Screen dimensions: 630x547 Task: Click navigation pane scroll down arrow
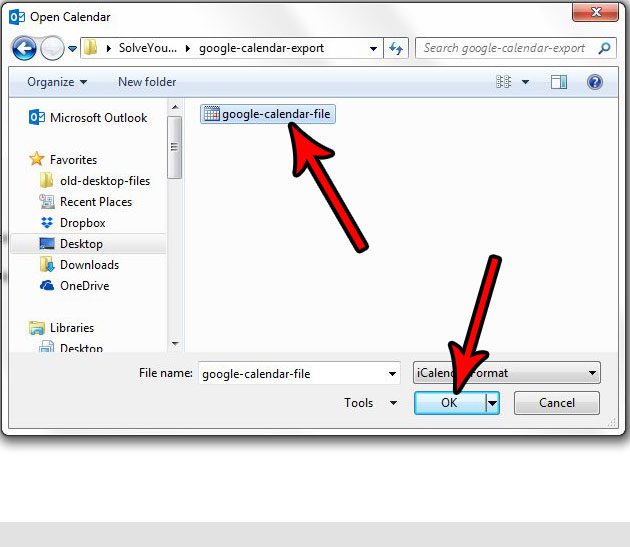coord(175,344)
